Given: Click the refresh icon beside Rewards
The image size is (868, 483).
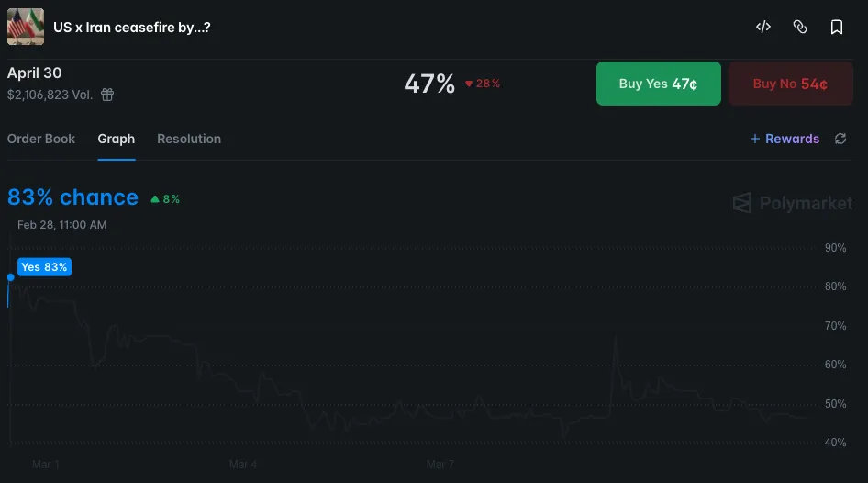Looking at the screenshot, I should click(840, 139).
